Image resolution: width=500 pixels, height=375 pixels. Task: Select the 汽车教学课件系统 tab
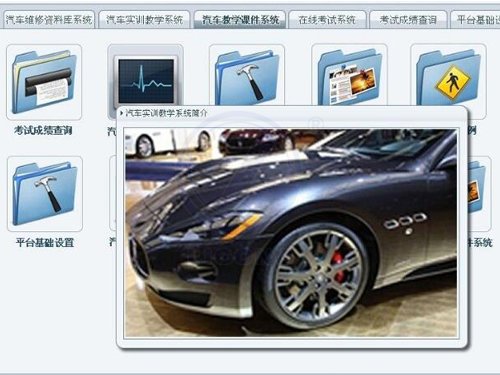(240, 20)
